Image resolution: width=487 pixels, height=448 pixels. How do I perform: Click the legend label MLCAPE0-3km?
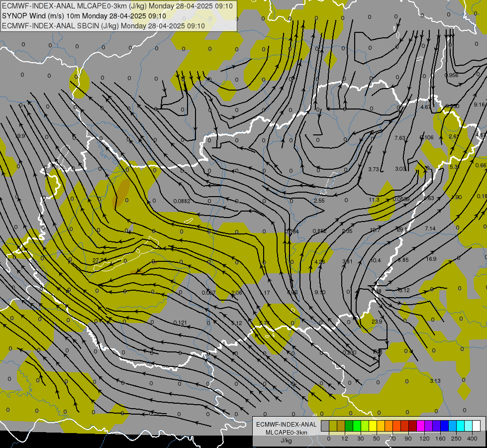click(x=287, y=433)
